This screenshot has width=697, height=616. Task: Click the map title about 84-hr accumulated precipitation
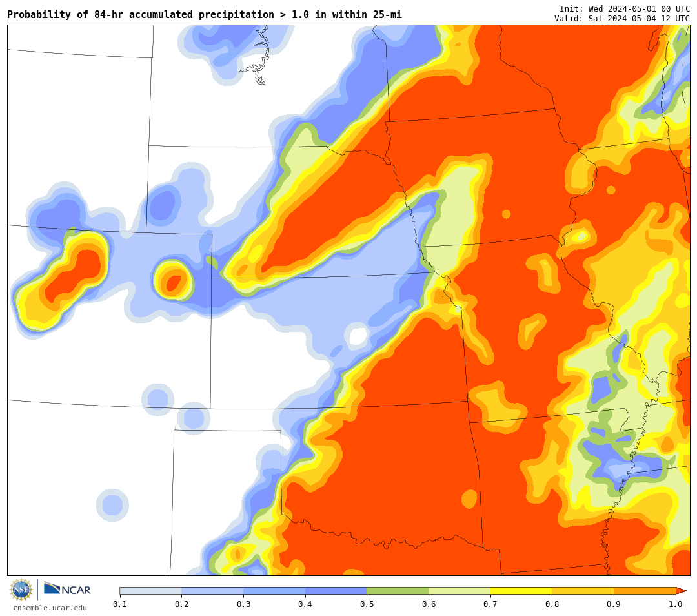(205, 15)
